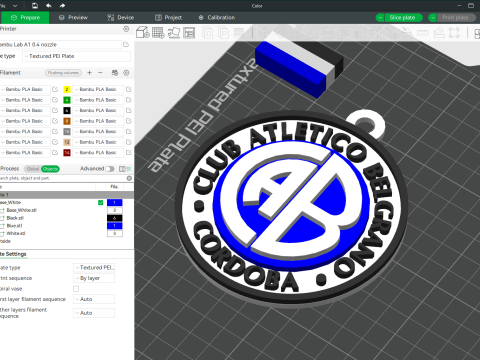The width and height of the screenshot is (480, 360).
Task: Click the Save project disk icon
Action: pos(35,5)
